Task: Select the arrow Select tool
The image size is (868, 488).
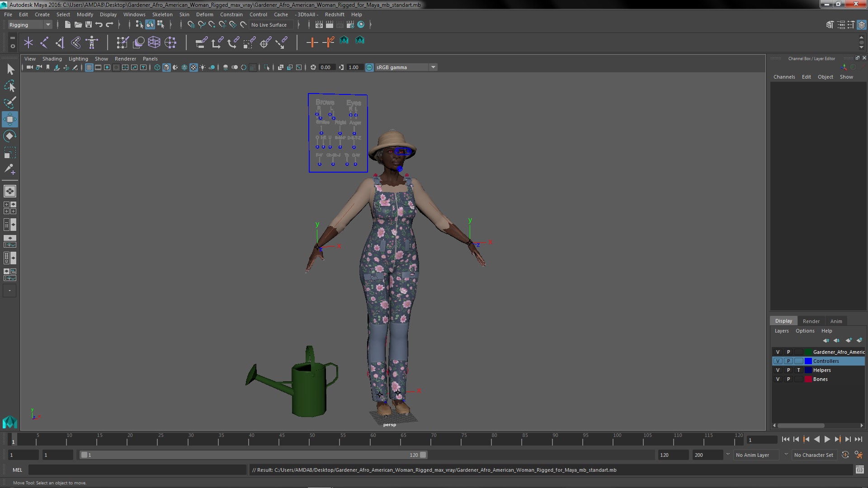Action: pos(10,69)
